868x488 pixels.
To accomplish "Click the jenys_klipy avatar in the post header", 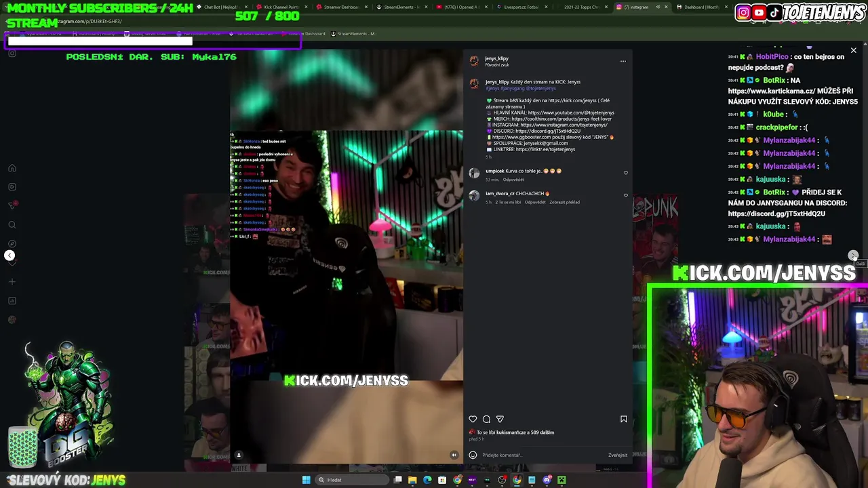I will pos(474,61).
